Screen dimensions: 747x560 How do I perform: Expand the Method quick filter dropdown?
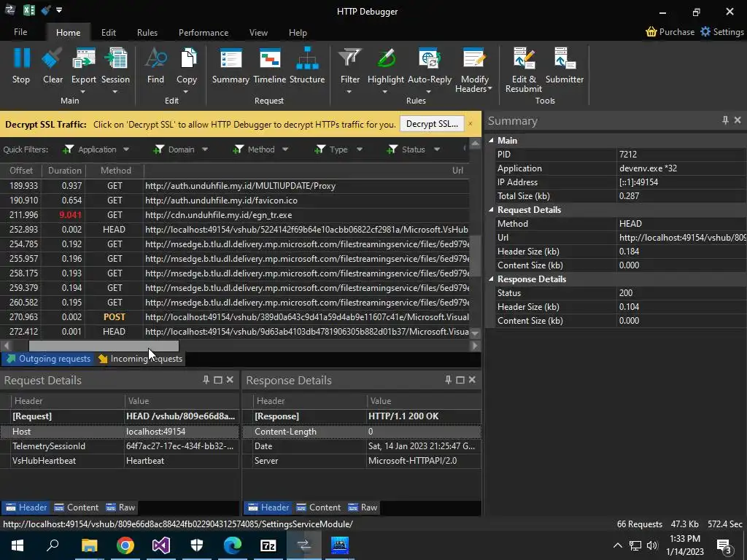tap(285, 149)
